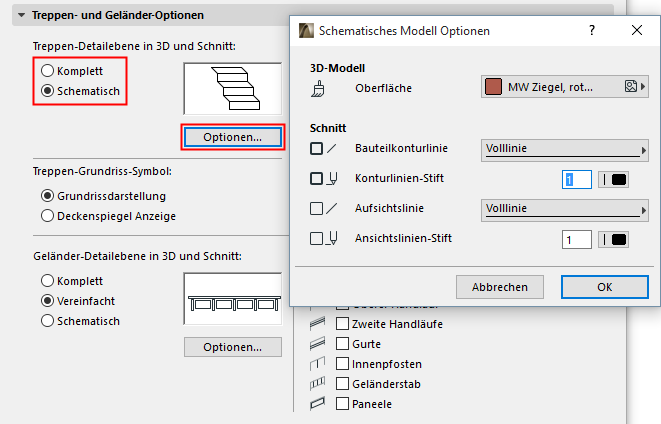This screenshot has height=424, width=661.
Task: Collapse the Treppen- und Geländer-Optionen section
Action: (x=22, y=16)
